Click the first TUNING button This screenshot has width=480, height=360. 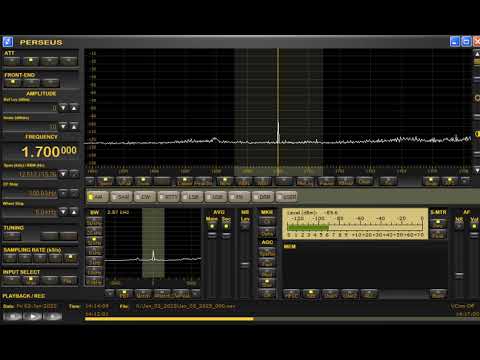[x=12, y=236]
